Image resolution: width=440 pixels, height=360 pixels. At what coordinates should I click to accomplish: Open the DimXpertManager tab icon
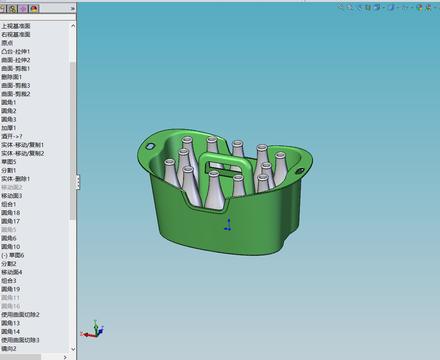pos(23,9)
